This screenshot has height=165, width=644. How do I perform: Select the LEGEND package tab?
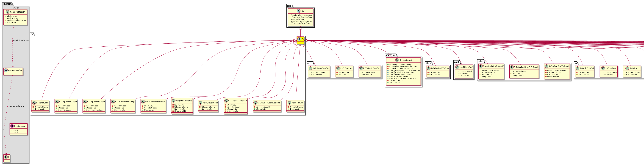pos(7,4)
